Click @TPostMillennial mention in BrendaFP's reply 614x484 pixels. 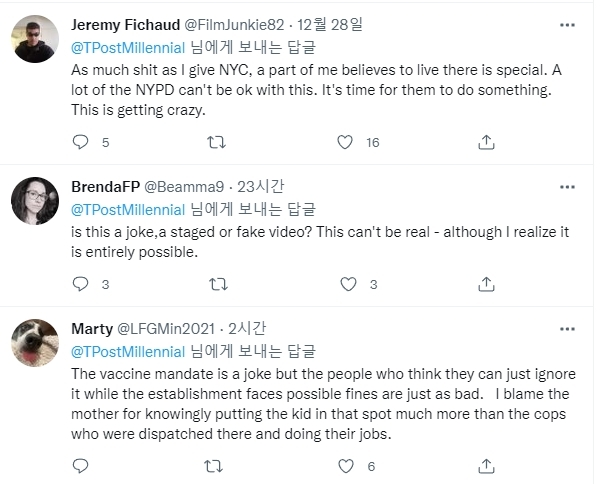(x=128, y=209)
